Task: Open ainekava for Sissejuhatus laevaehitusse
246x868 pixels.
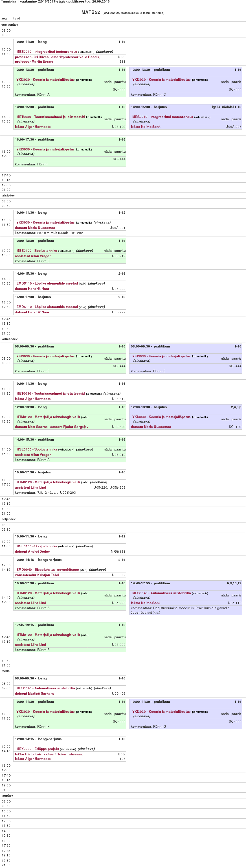Action: coord(97,569)
